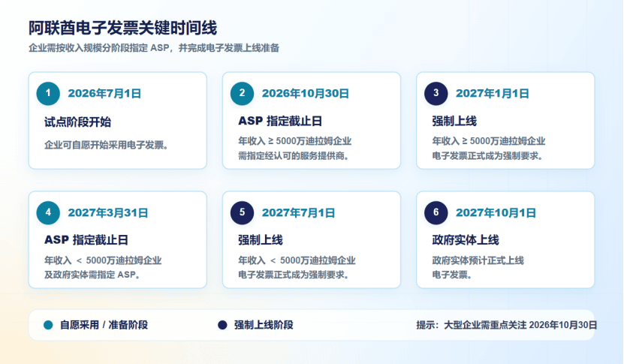Click 电子发票正式成为强制要求 in card 5

(x=294, y=275)
